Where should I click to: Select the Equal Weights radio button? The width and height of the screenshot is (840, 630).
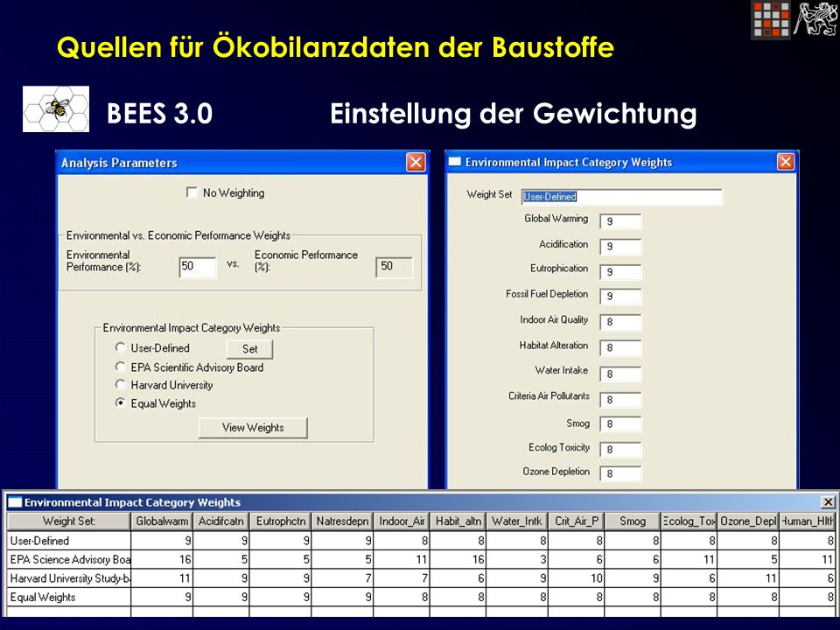[121, 402]
